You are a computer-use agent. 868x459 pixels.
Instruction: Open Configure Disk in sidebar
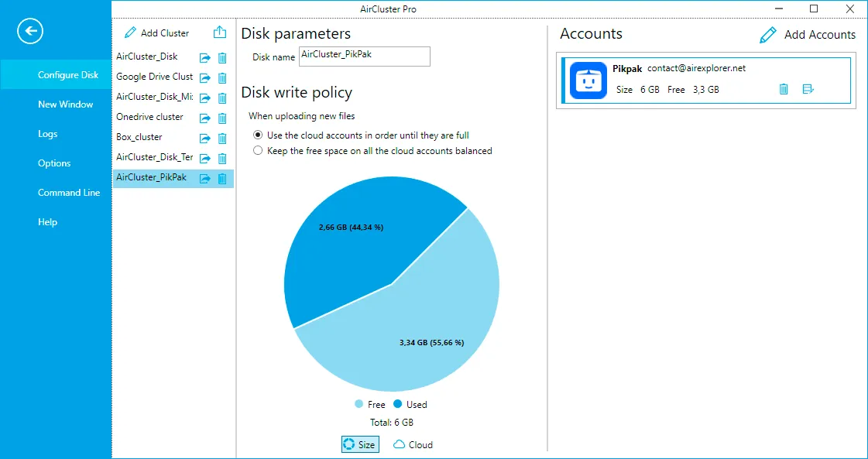[56, 75]
